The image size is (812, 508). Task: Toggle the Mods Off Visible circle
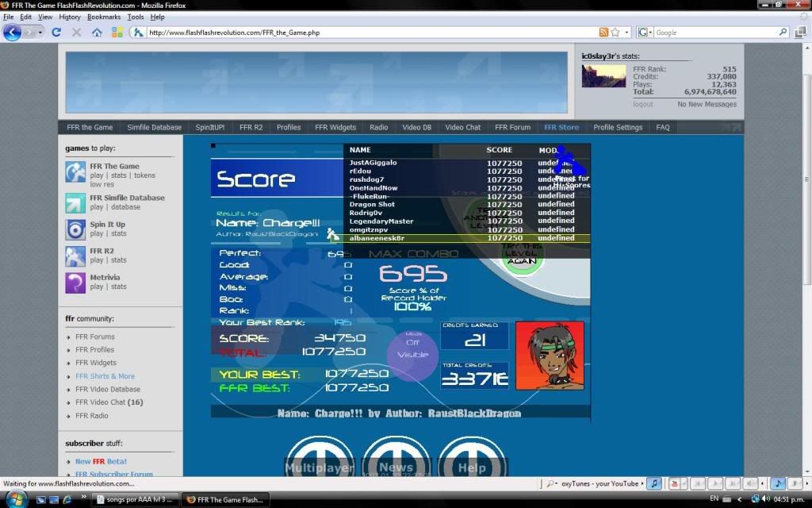tap(412, 355)
